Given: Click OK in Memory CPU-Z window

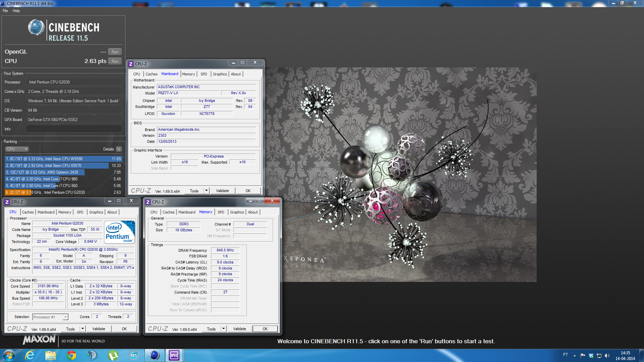Looking at the screenshot, I should (x=265, y=329).
